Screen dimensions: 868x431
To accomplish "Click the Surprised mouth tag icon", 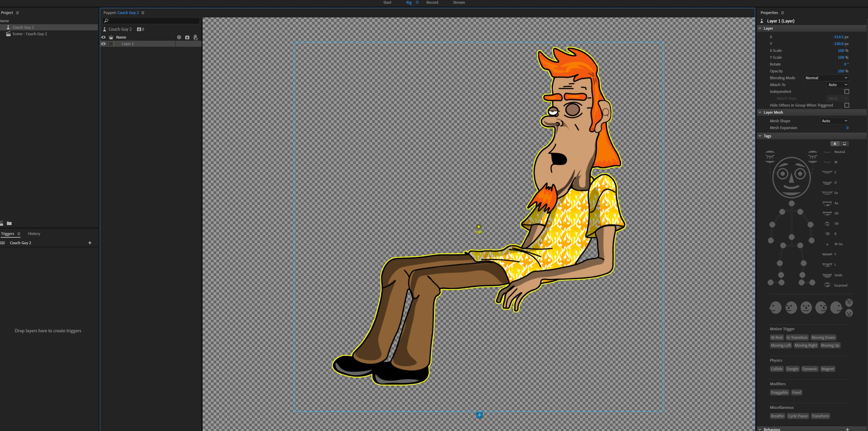I will (x=827, y=285).
